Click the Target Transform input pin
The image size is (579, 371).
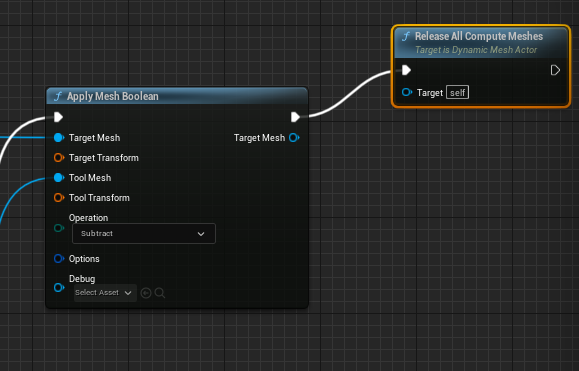(59, 158)
